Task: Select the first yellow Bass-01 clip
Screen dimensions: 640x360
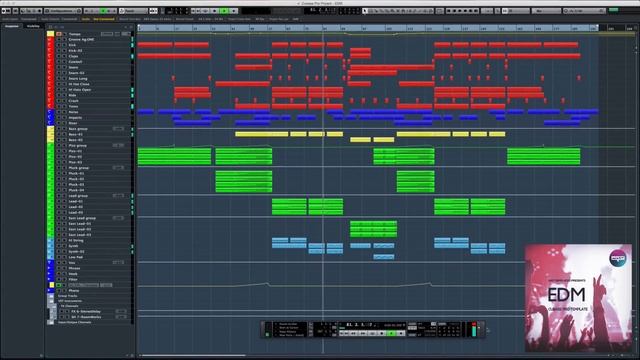Action: pos(262,134)
